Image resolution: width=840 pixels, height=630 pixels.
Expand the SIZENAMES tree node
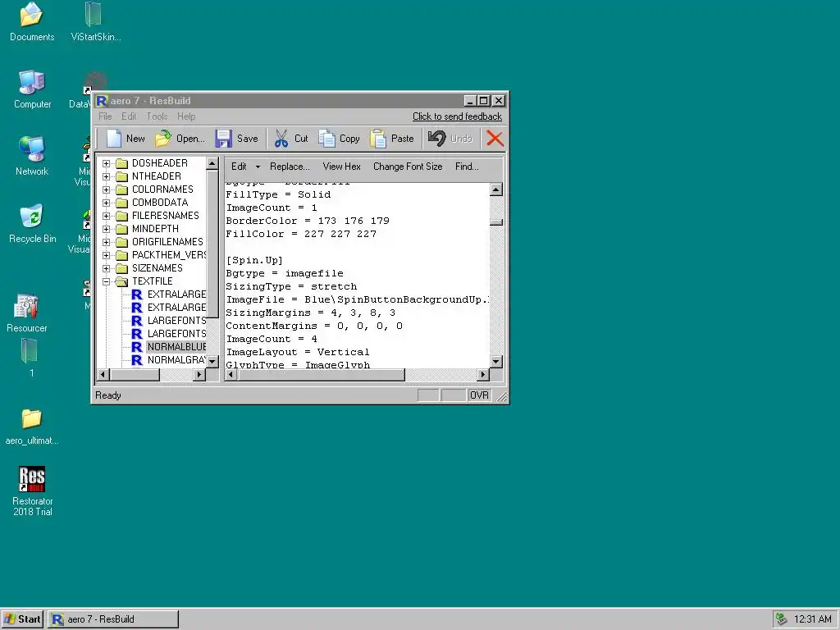pos(106,268)
